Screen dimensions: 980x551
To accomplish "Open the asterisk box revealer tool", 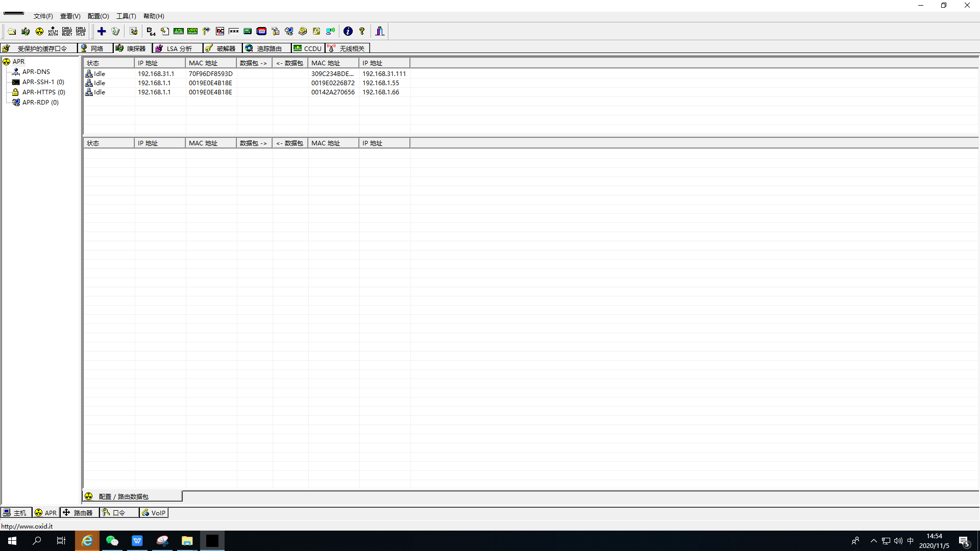I will pos(234,31).
